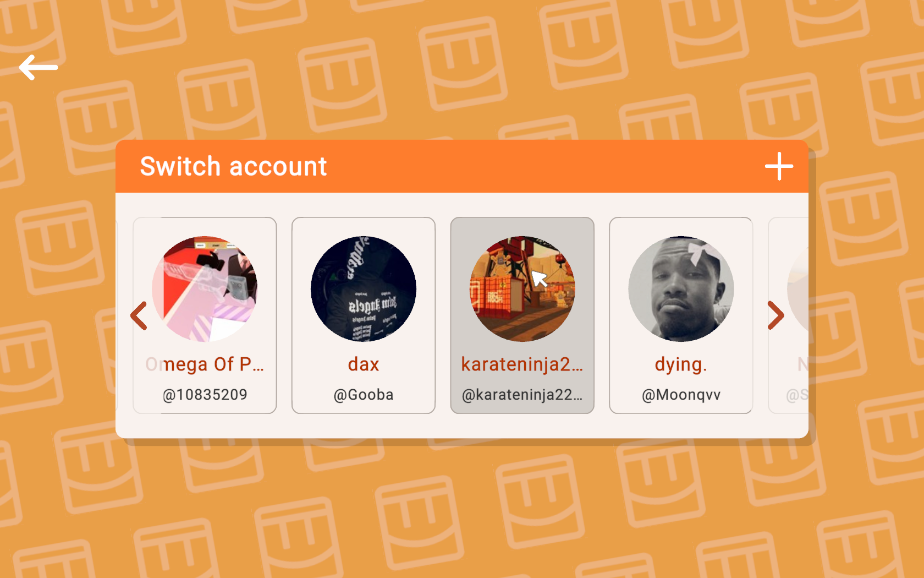Image resolution: width=924 pixels, height=578 pixels.
Task: Pick the dying. account name
Action: point(681,365)
